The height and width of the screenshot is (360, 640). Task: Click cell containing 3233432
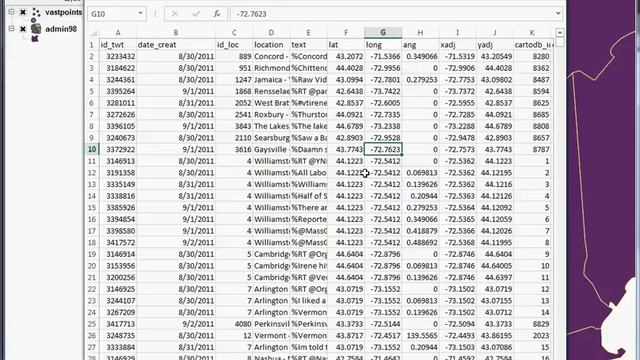(118, 56)
